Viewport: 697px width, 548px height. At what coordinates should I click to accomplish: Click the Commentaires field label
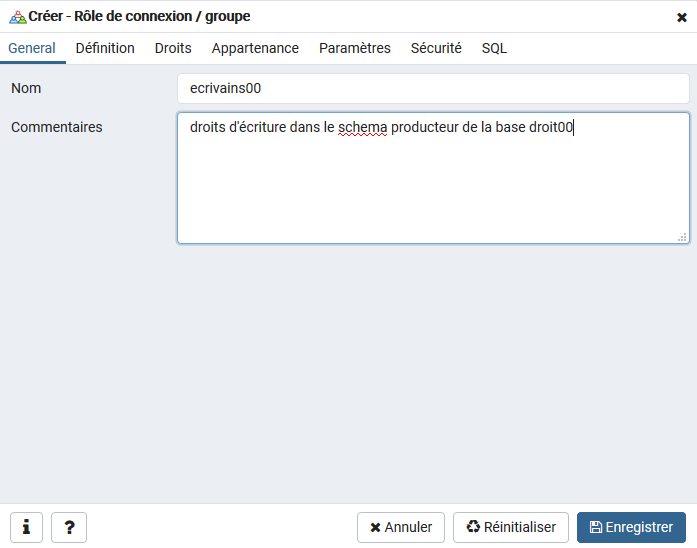57,127
